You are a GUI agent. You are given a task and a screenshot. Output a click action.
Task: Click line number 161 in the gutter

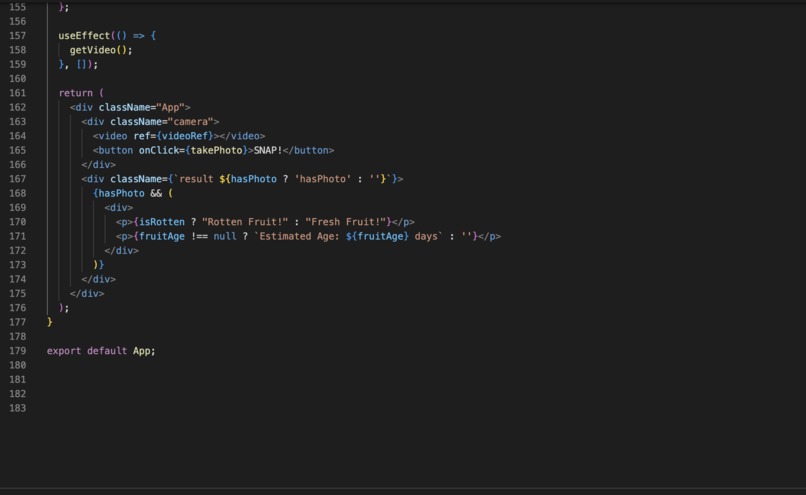tap(17, 93)
